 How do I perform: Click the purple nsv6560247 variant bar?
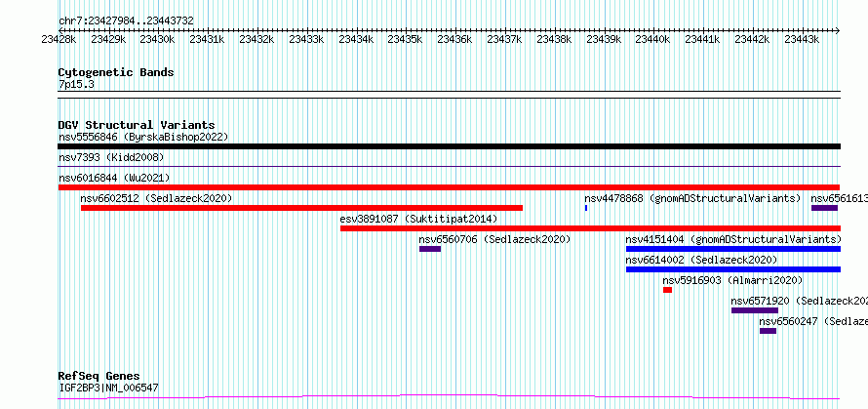[768, 331]
